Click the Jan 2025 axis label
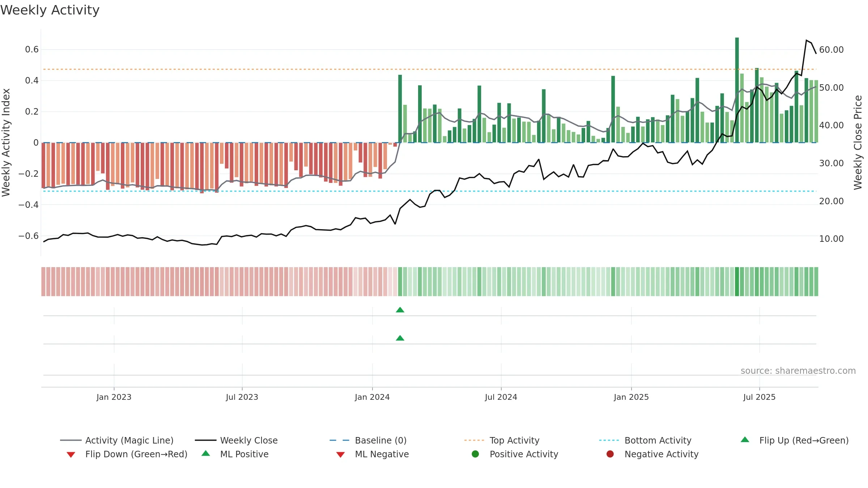 [631, 397]
